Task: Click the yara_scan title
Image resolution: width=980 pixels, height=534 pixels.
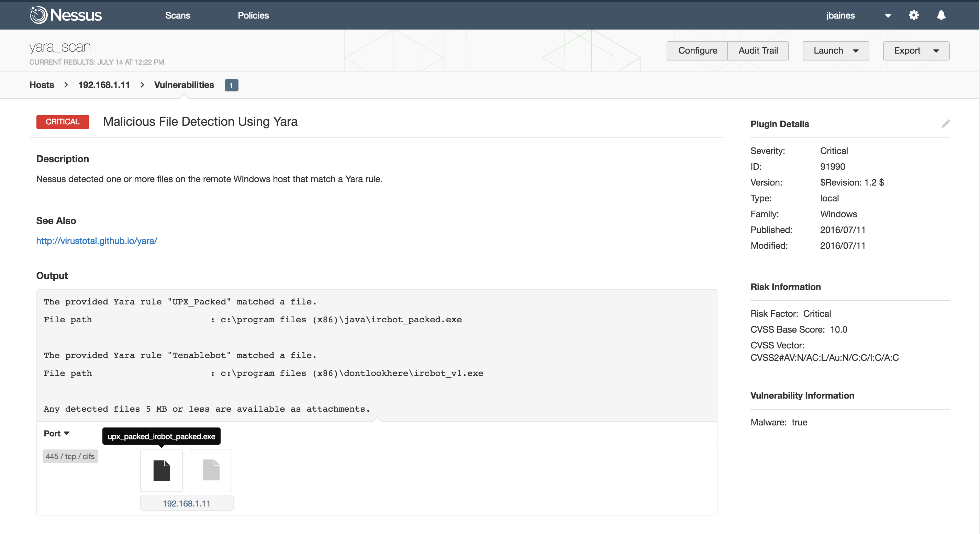Action: [x=60, y=47]
